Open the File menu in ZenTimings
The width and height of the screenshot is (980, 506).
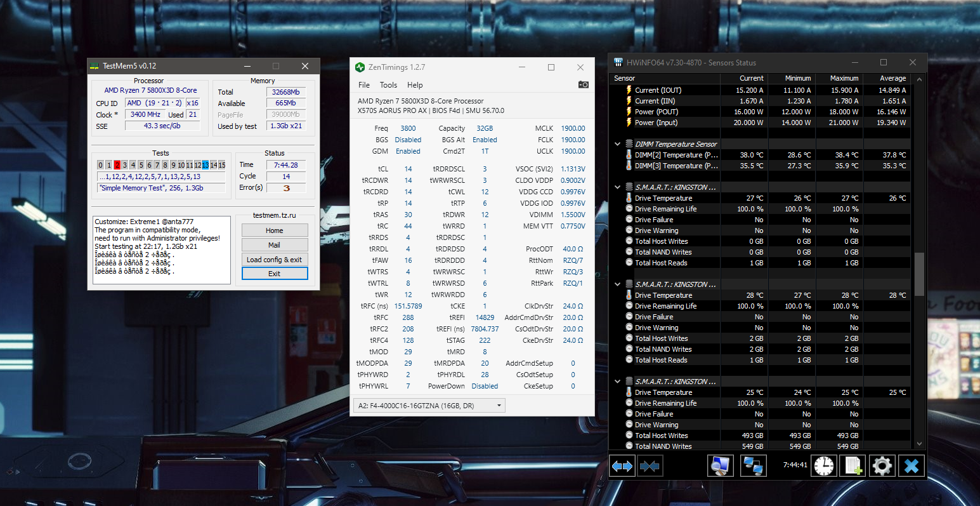click(x=364, y=85)
